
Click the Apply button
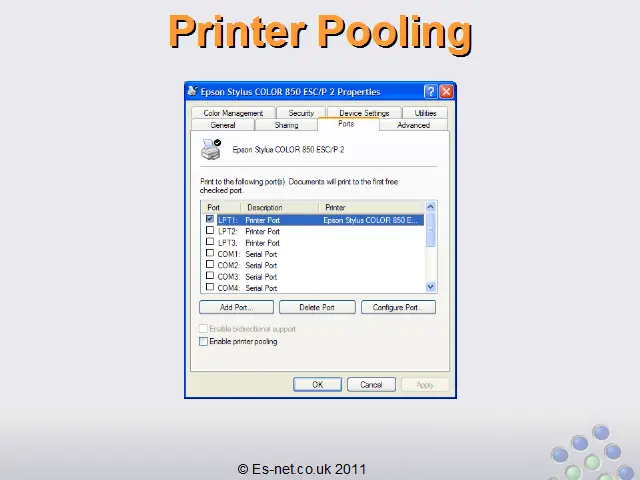point(425,384)
